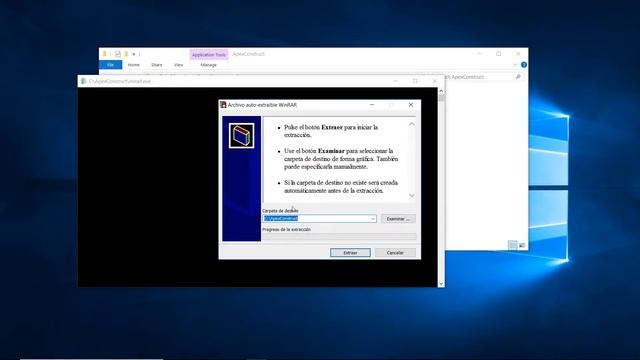The image size is (640, 360).
Task: Click the console window scrollbar down arrow
Action: [441, 284]
